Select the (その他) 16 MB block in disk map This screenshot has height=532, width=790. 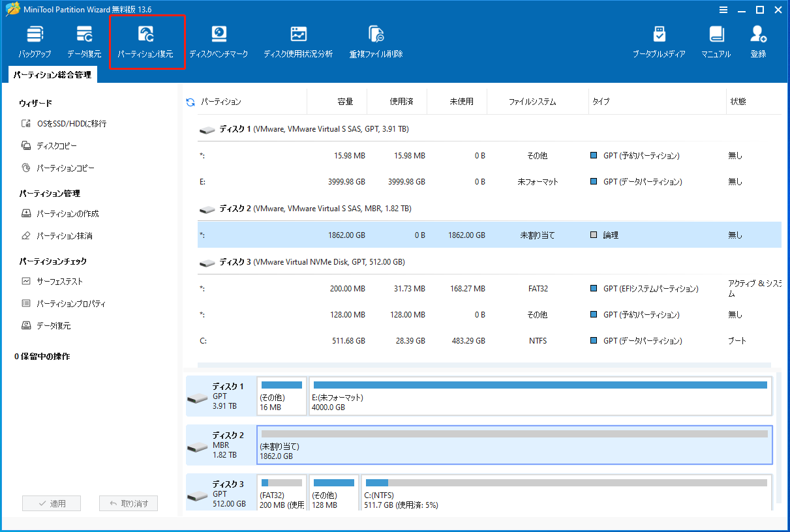coord(282,396)
